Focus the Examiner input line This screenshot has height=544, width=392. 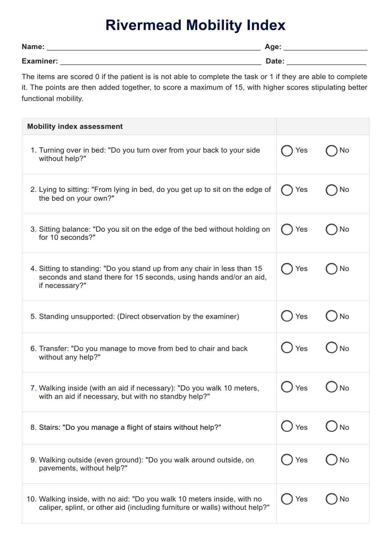coord(161,61)
